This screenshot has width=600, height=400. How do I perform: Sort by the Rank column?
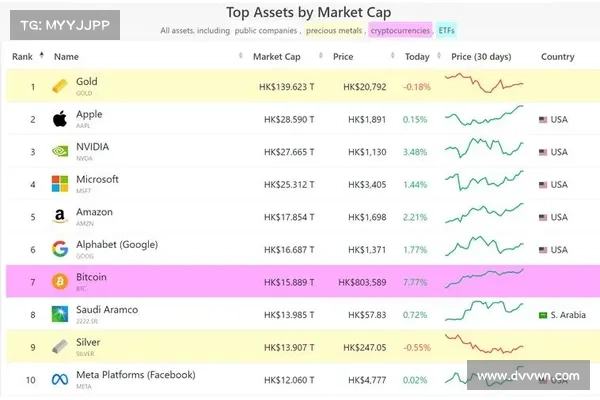22,57
